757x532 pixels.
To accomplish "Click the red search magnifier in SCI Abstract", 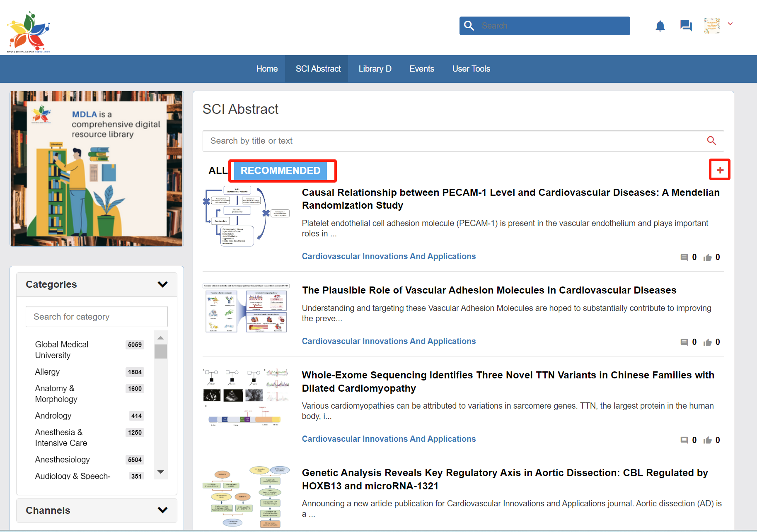I will [x=711, y=141].
